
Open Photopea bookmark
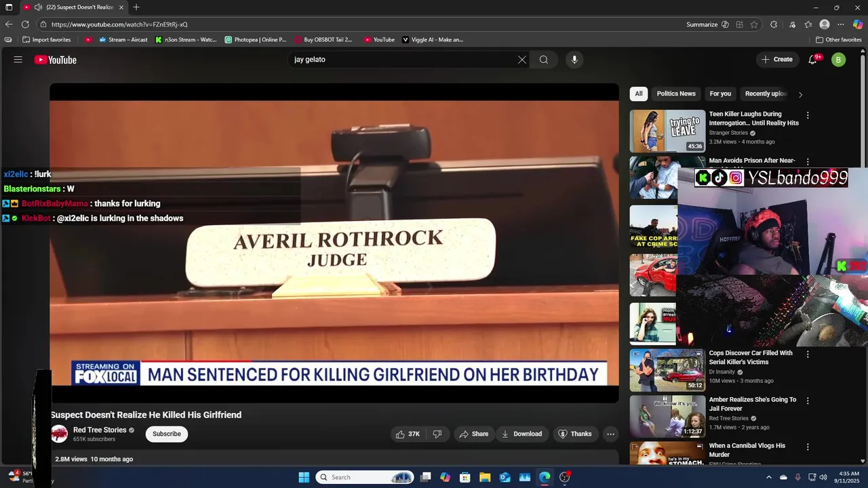point(256,39)
